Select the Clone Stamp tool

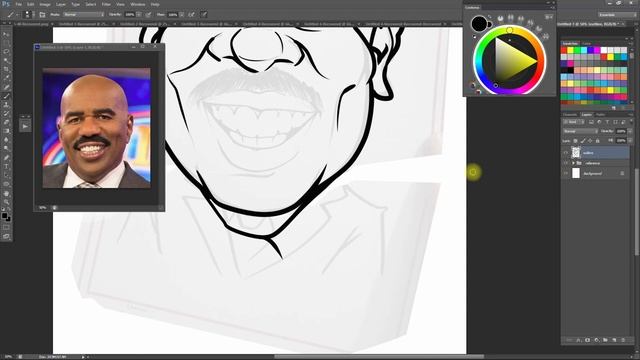[x=6, y=105]
